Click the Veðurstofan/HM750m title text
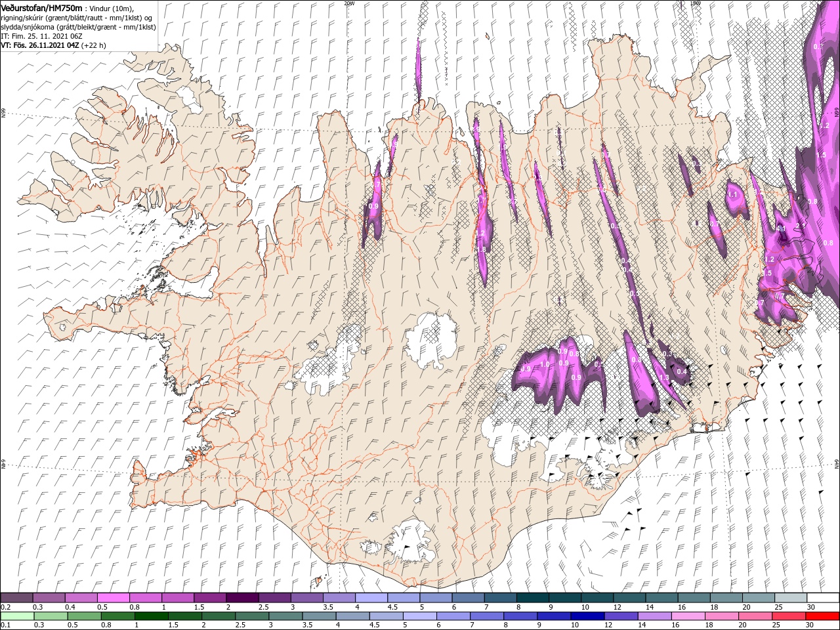 (x=41, y=7)
